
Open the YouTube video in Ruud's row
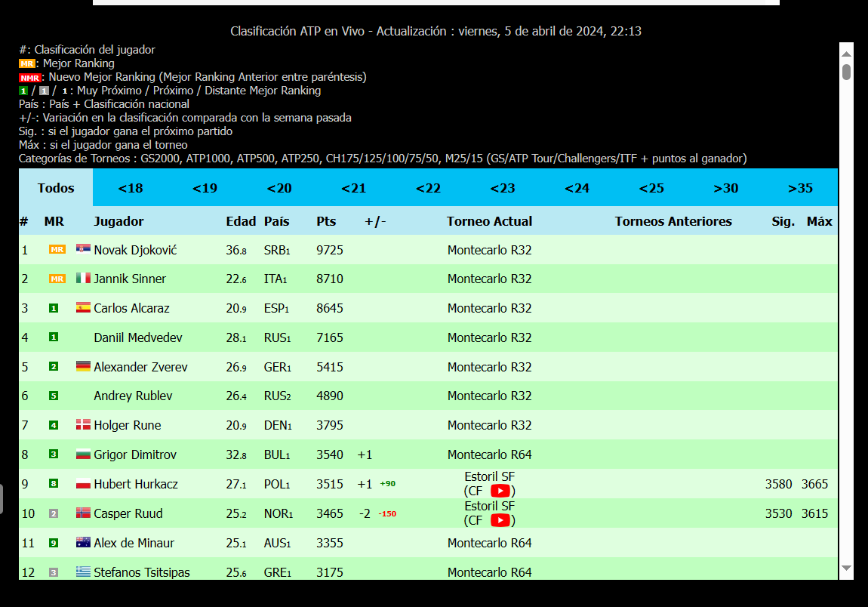tap(500, 520)
